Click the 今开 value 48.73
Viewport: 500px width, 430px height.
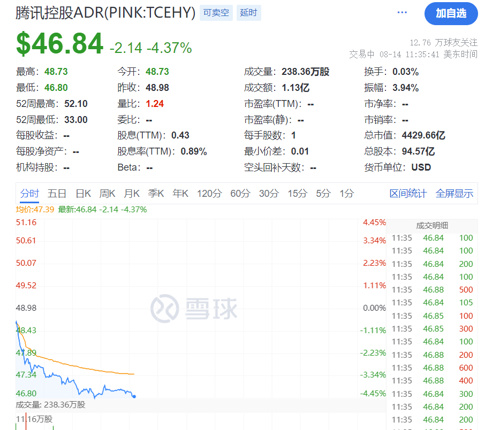[157, 72]
